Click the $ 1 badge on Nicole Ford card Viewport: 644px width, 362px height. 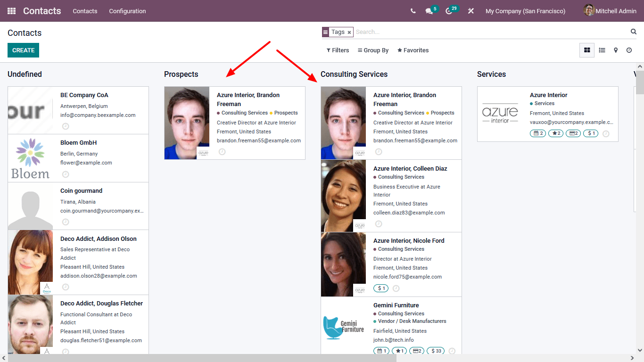[x=381, y=288]
